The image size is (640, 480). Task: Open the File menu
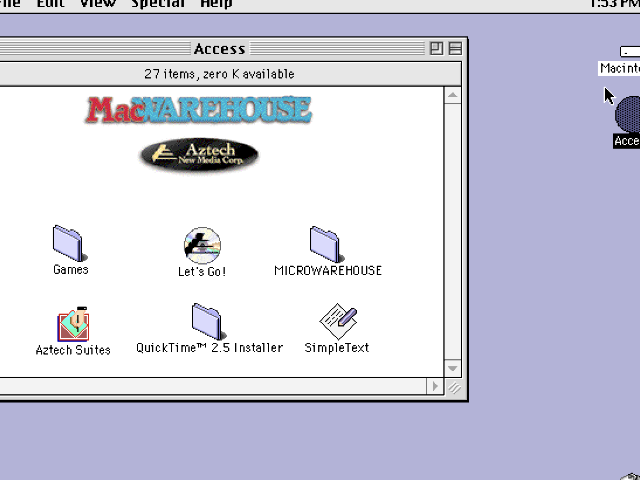pos(10,4)
